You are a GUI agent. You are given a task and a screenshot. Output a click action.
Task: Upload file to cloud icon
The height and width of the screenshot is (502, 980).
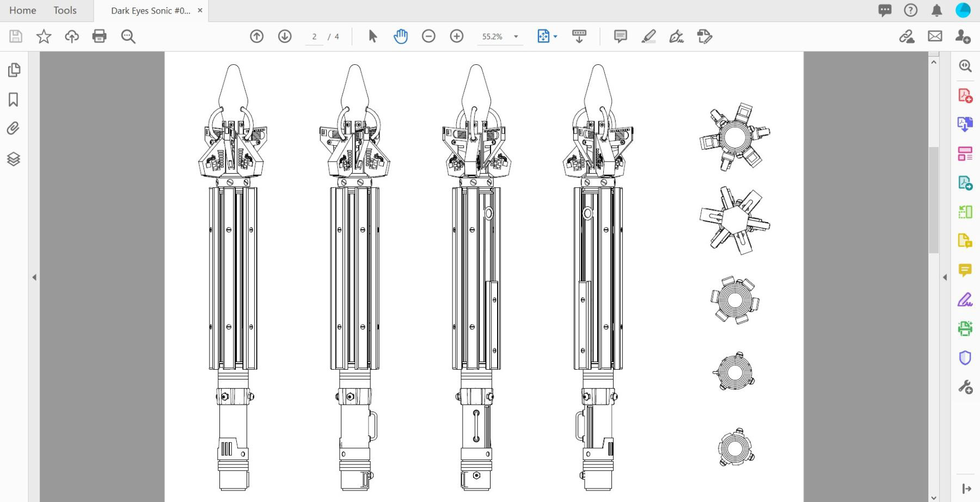tap(72, 36)
